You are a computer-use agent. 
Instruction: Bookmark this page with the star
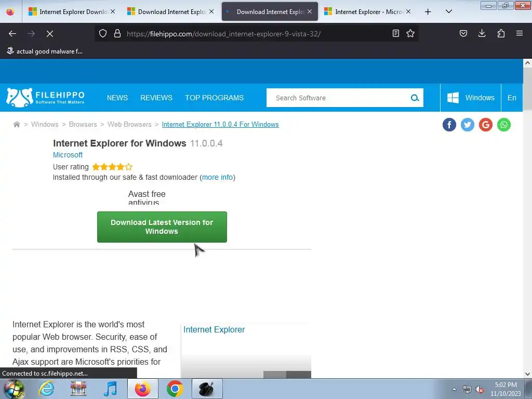tap(410, 33)
